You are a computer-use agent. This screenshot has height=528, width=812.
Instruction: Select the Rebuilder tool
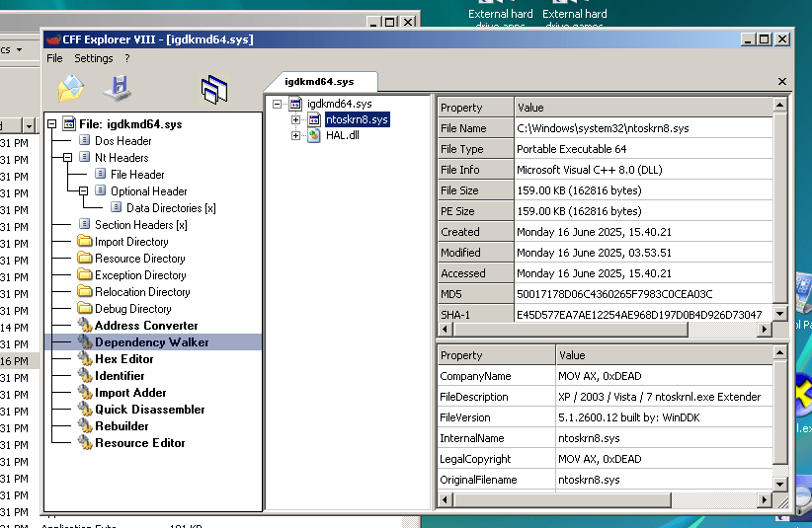[x=121, y=426]
